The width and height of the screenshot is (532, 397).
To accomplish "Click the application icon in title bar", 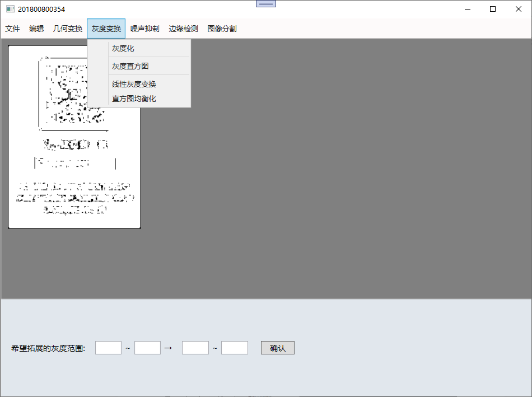I will tap(11, 9).
